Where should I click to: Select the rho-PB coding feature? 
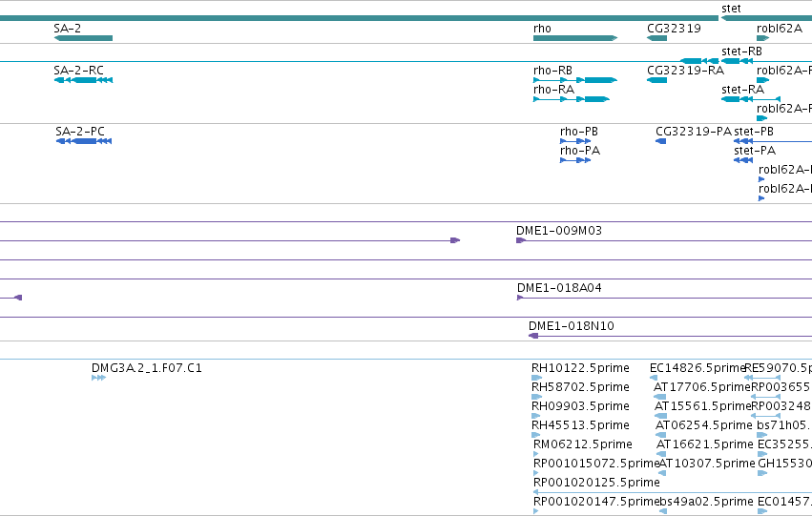point(575,141)
